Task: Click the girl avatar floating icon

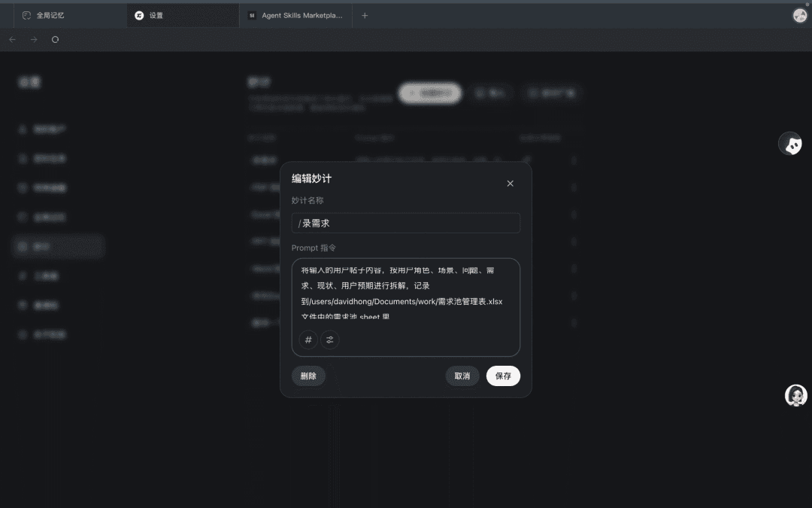Action: click(x=795, y=395)
